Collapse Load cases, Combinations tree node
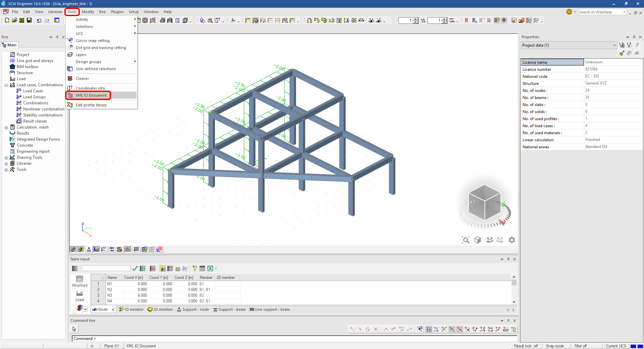This screenshot has width=644, height=349. click(6, 85)
